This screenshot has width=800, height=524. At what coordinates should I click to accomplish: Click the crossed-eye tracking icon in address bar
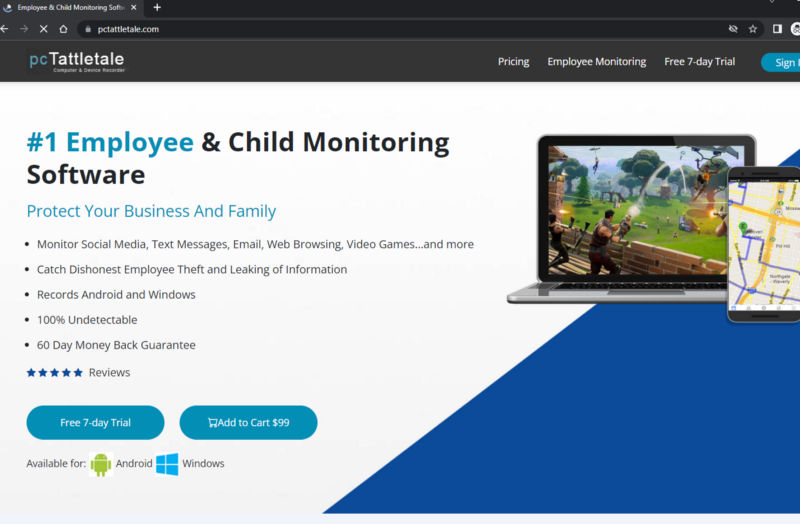coord(733,29)
